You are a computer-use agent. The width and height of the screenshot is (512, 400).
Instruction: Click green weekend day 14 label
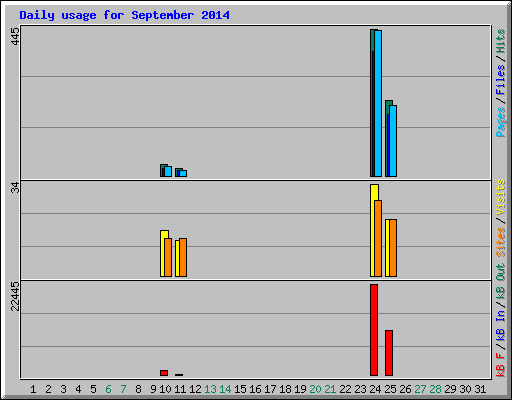coord(225,389)
